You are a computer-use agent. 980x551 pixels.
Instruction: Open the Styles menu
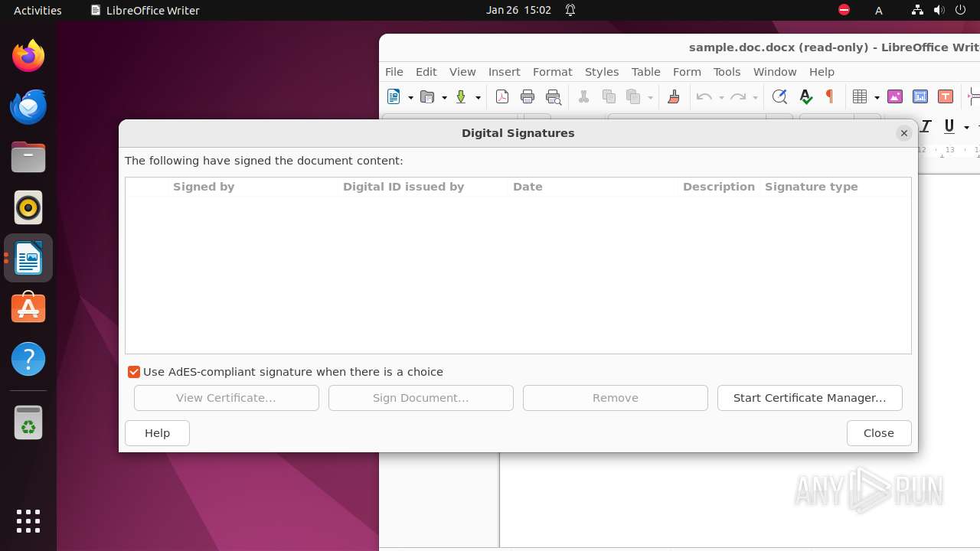point(602,71)
